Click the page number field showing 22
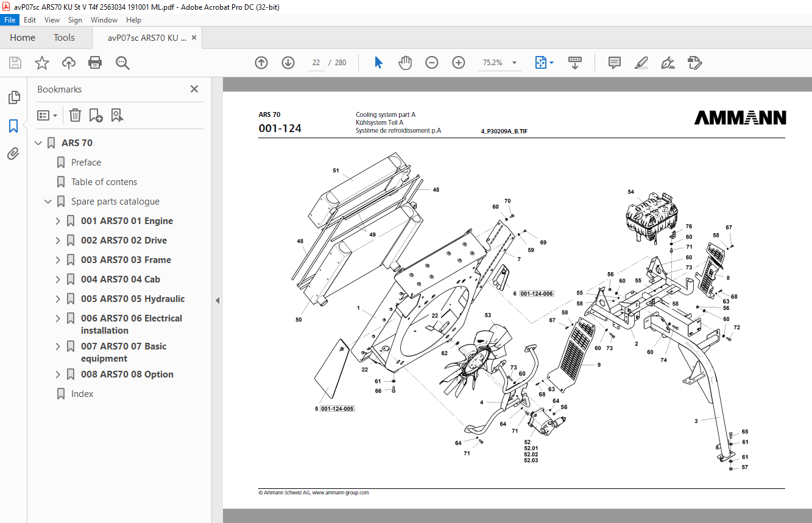The height and width of the screenshot is (523, 812). pos(316,63)
